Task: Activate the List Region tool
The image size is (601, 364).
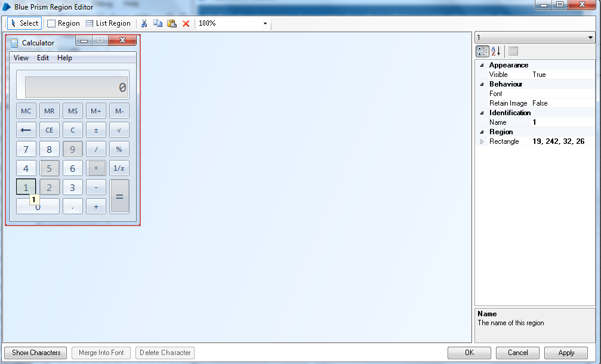Action: pyautogui.click(x=109, y=23)
